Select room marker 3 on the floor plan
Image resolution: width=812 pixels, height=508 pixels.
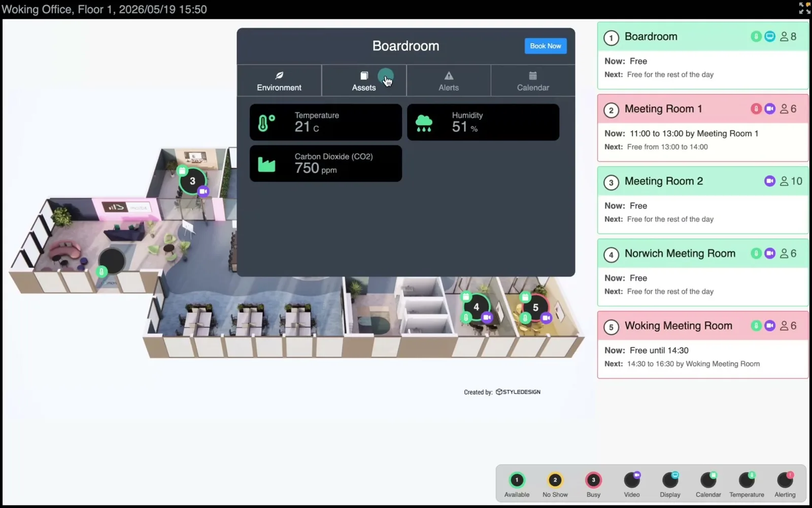(192, 181)
